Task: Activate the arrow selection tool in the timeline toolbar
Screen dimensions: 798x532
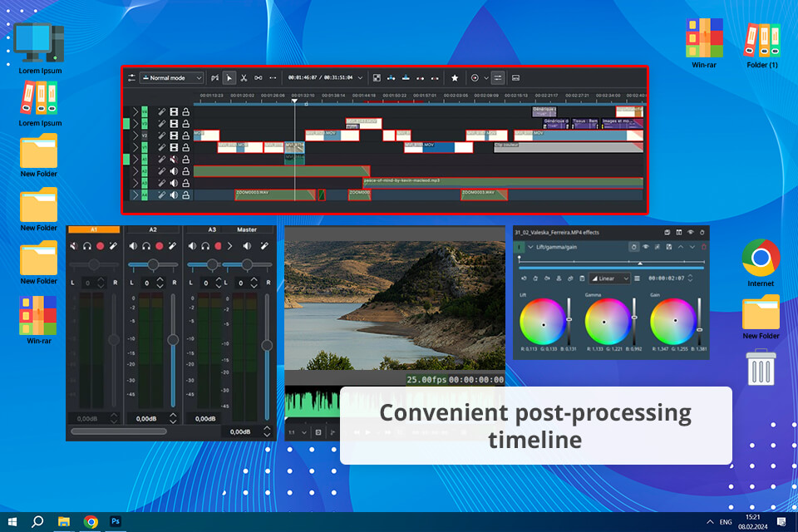Action: click(x=229, y=78)
